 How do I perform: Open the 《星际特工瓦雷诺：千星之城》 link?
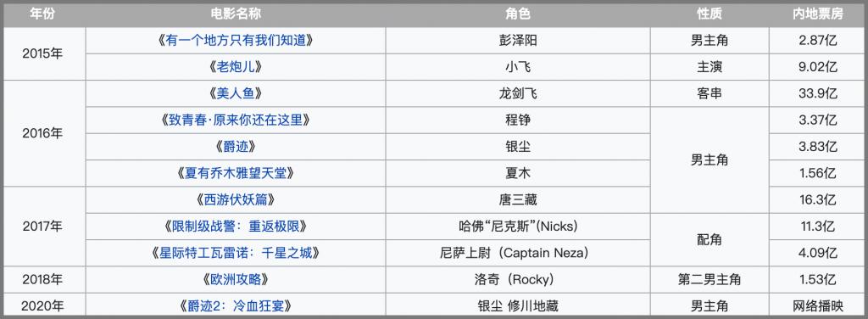236,253
